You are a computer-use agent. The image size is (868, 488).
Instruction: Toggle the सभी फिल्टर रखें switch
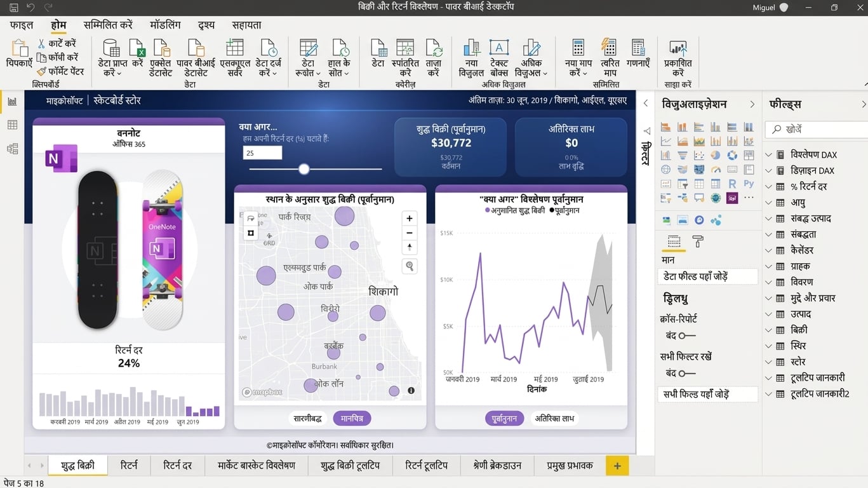[x=687, y=373]
